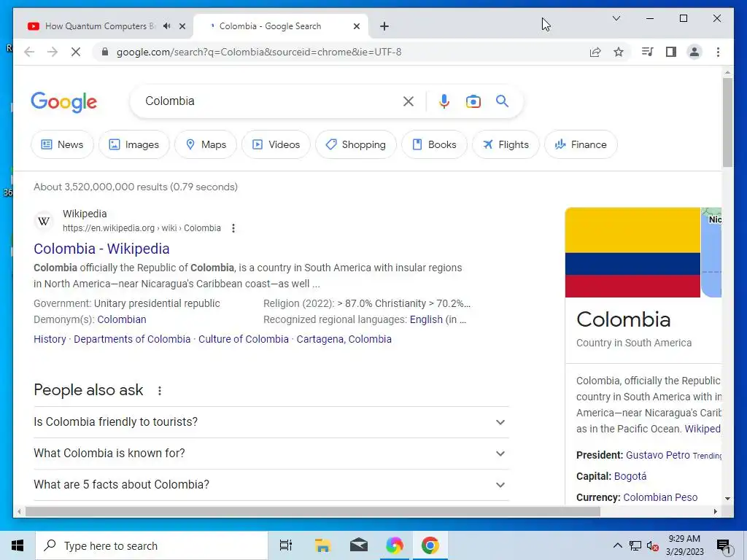Click the horizontal scrollbar thumb
Image resolution: width=747 pixels, height=560 pixels.
tap(312, 512)
